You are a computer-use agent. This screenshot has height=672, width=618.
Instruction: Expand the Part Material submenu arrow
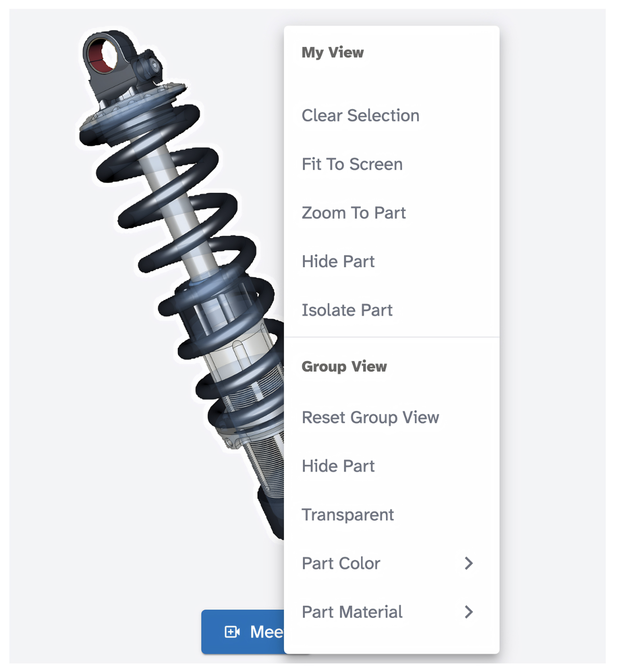click(x=469, y=612)
